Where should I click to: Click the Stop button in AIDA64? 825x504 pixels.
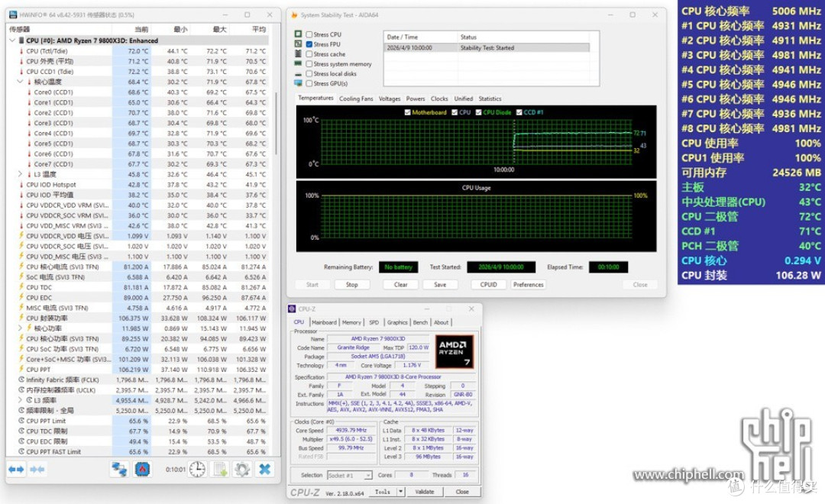point(352,285)
